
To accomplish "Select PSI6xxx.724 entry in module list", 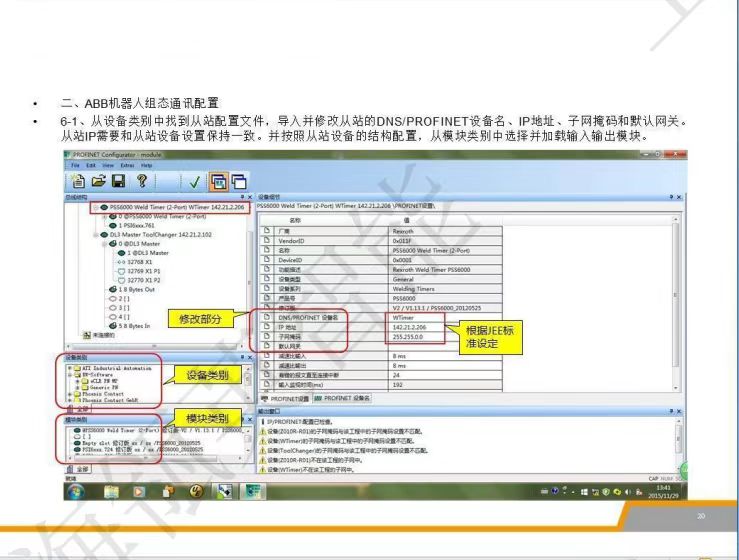I will pos(139,450).
